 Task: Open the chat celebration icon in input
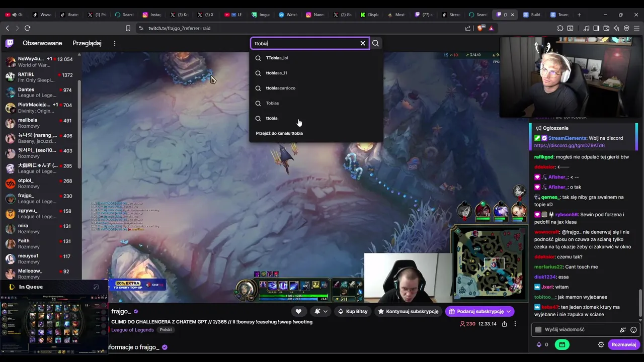click(x=623, y=330)
